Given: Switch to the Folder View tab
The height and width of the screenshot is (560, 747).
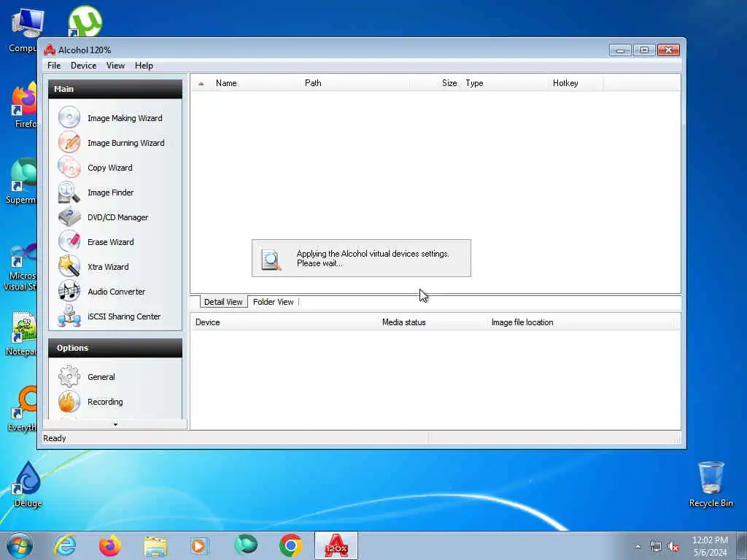Looking at the screenshot, I should (x=274, y=302).
